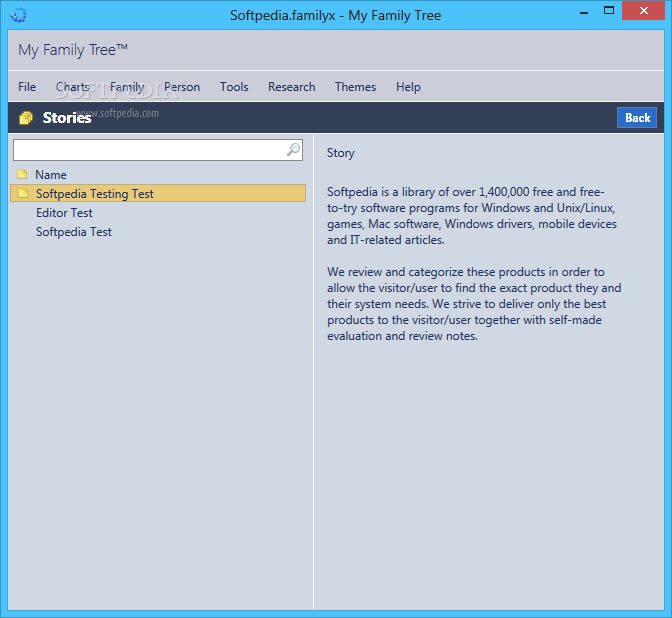The image size is (672, 618).
Task: Open the Tools menu
Action: coord(234,87)
